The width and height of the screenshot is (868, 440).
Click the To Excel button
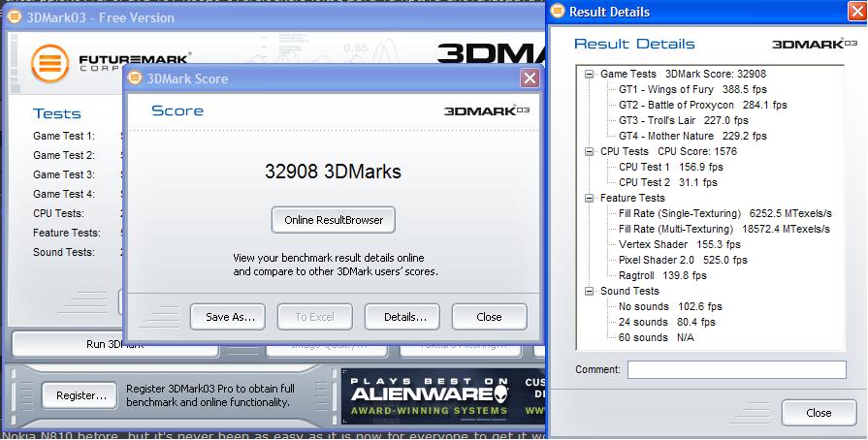pos(314,317)
